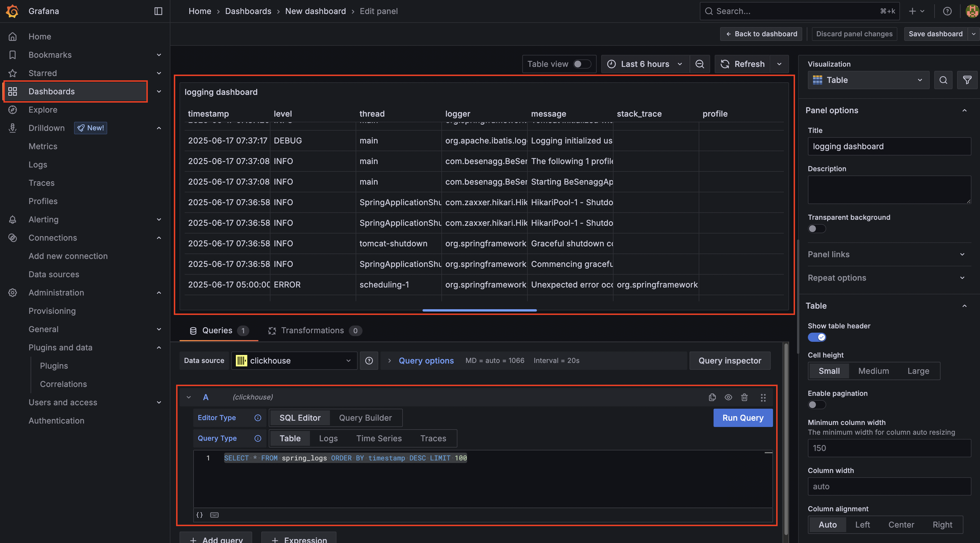Open the data source help icon

point(369,360)
